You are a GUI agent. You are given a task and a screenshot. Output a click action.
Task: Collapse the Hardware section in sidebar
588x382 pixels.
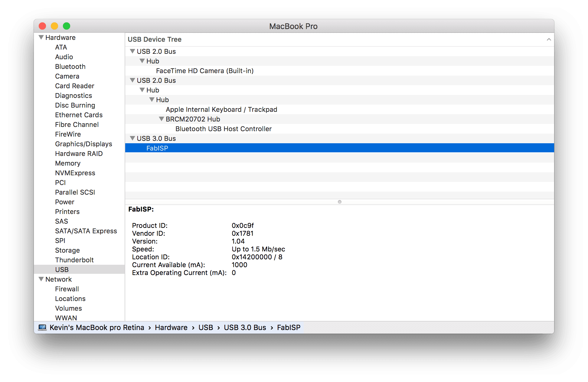point(41,37)
